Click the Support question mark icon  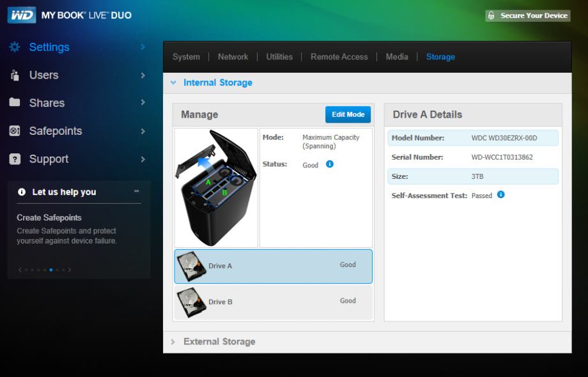coord(15,159)
